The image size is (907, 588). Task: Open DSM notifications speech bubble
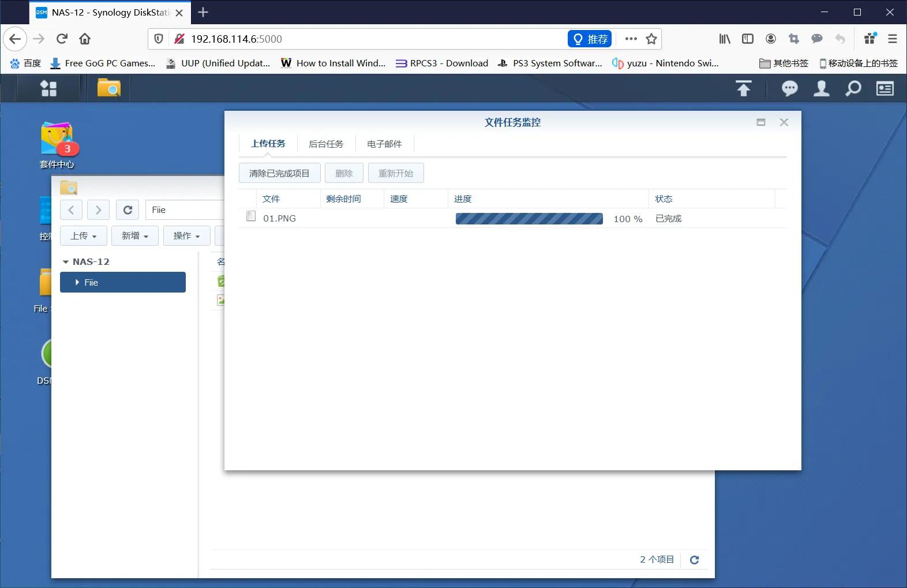[789, 88]
